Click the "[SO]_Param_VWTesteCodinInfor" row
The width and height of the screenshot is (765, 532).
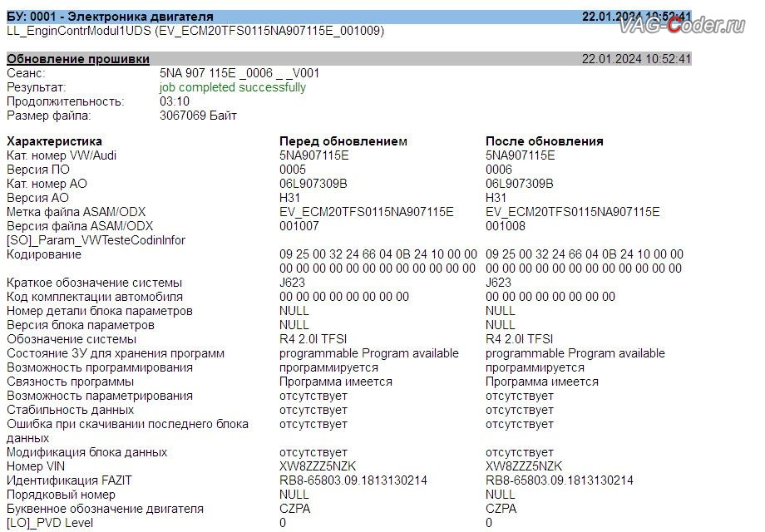pyautogui.click(x=96, y=240)
